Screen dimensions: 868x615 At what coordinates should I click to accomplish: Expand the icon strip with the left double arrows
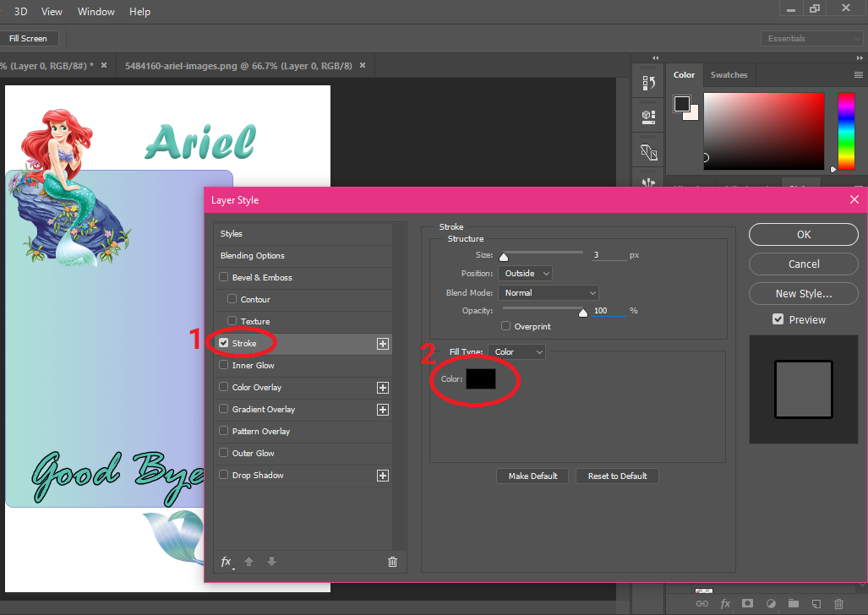point(655,58)
